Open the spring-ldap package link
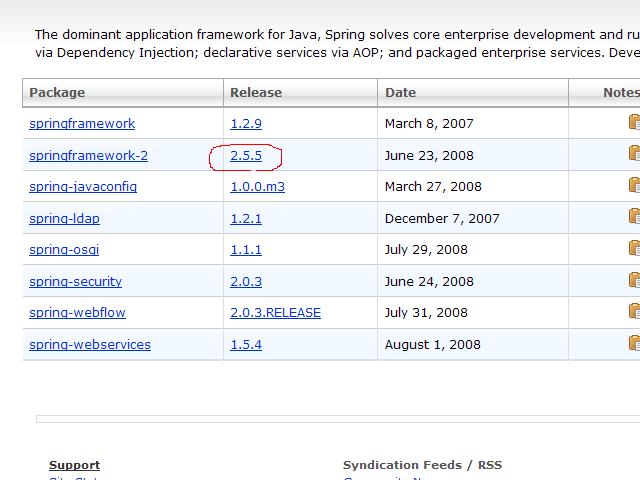This screenshot has height=480, width=640. 64,219
